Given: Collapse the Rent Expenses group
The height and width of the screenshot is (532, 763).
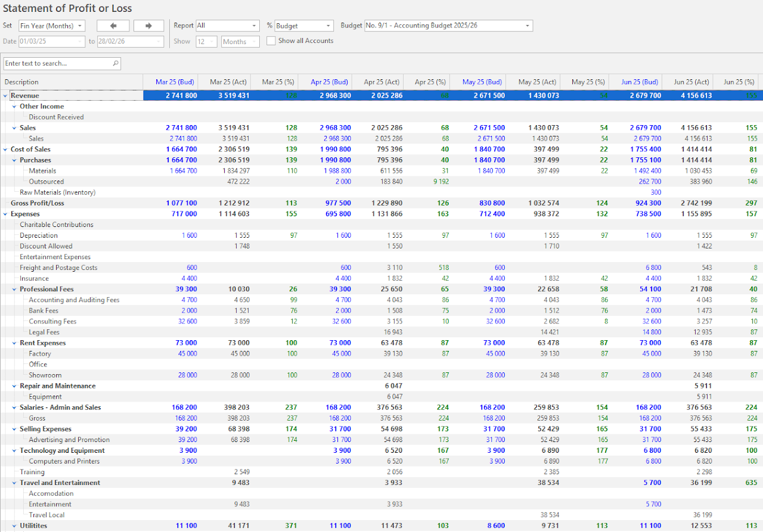Looking at the screenshot, I should point(14,343).
